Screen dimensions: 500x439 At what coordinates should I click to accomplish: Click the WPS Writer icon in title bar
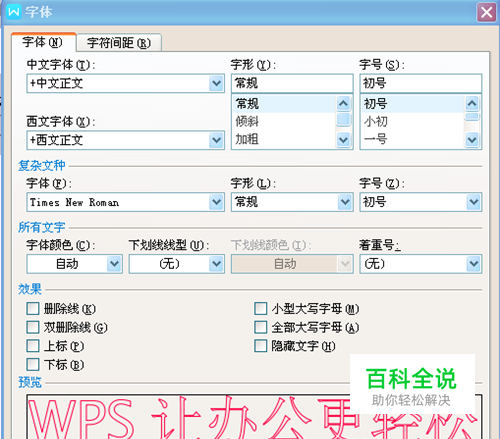click(x=14, y=12)
